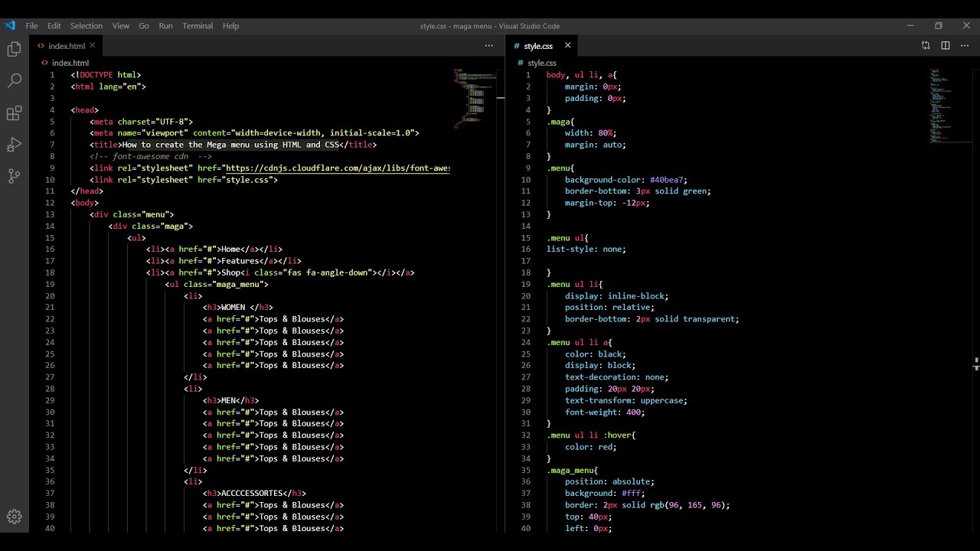Click the 'display: inline-block;' line
980x551 pixels.
click(616, 296)
